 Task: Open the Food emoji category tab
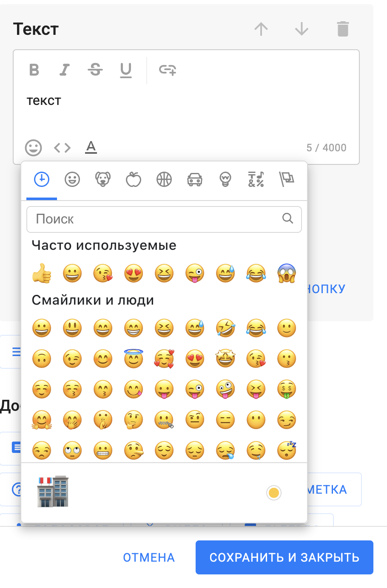tap(134, 179)
